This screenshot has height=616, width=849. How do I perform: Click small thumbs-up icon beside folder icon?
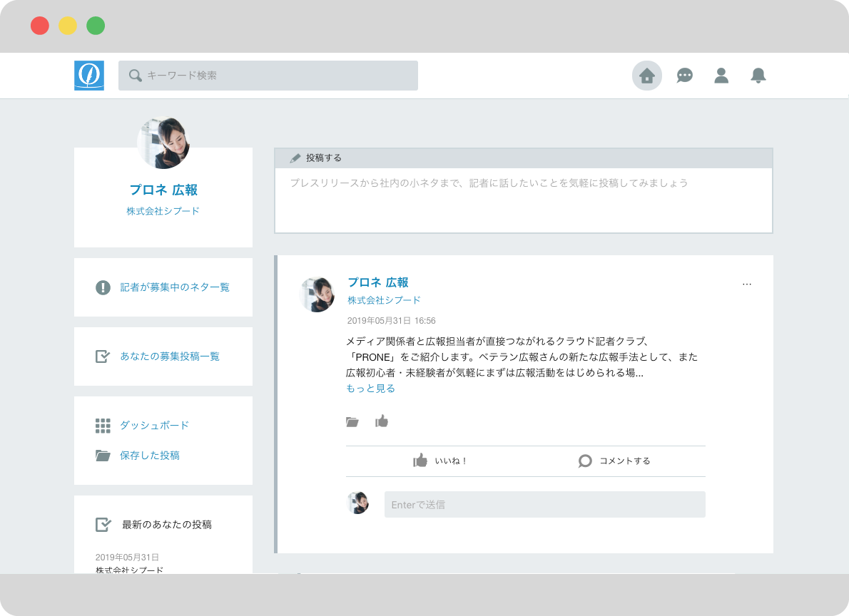click(x=382, y=421)
